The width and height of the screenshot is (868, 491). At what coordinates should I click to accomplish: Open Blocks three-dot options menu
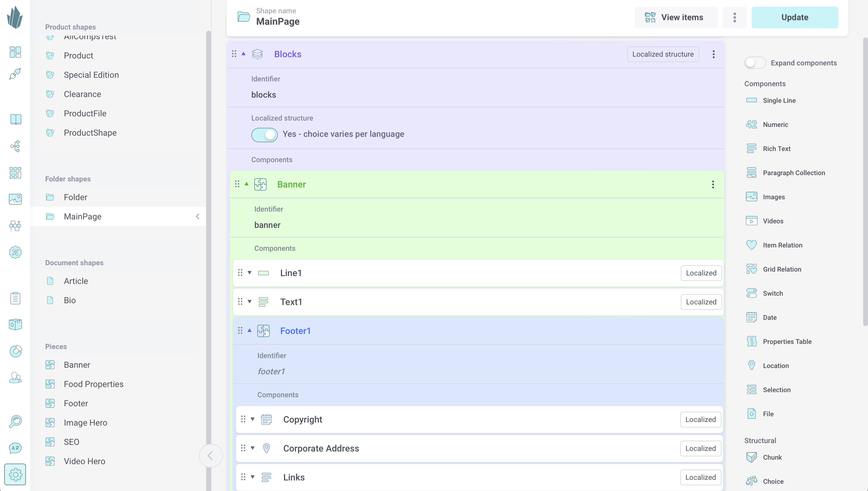714,54
